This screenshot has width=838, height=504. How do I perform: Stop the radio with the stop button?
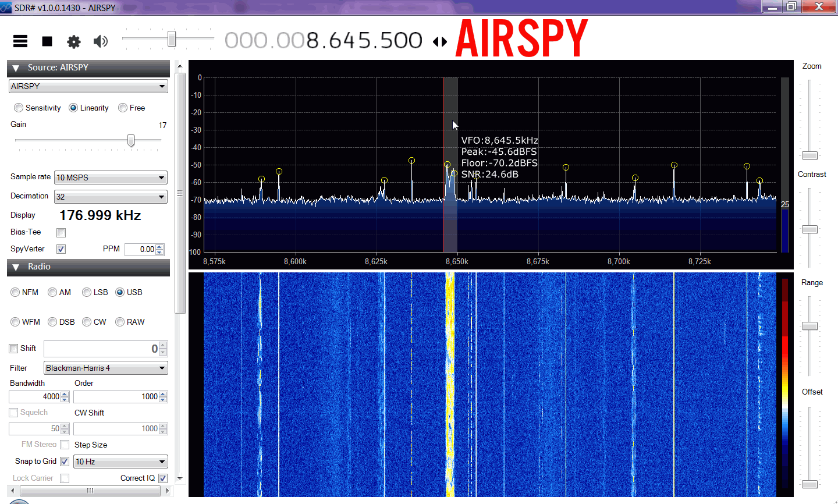(x=47, y=41)
